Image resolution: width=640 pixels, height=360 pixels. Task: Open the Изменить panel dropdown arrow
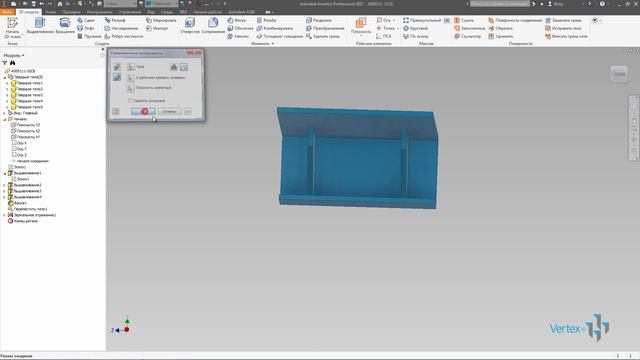[273, 44]
